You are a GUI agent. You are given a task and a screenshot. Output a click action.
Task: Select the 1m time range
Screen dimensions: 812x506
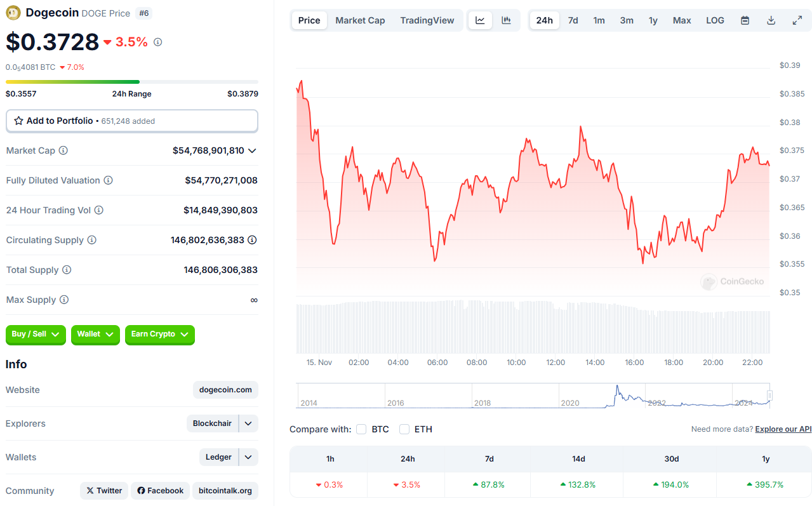coord(599,20)
